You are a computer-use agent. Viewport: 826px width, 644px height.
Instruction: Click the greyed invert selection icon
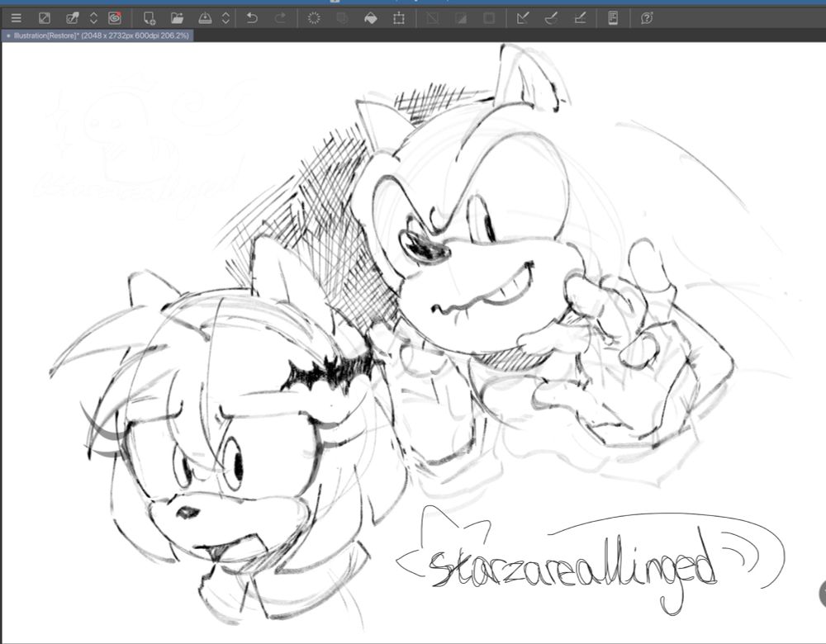point(460,18)
